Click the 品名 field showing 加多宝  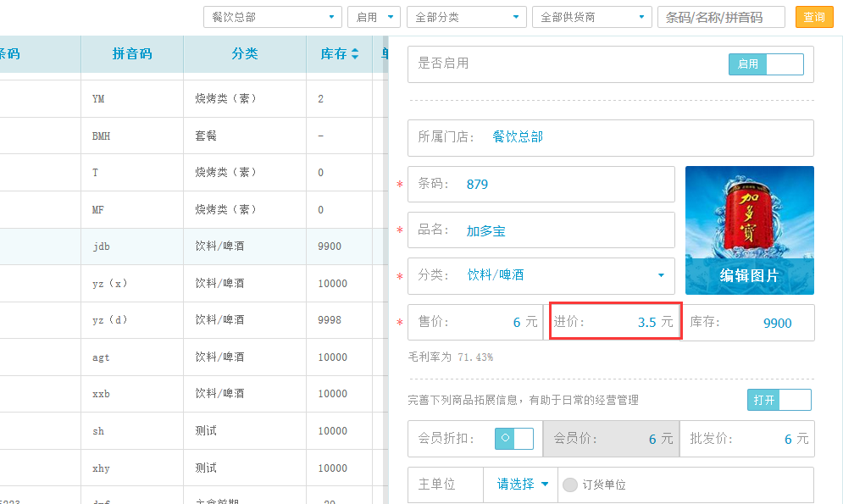pos(541,230)
